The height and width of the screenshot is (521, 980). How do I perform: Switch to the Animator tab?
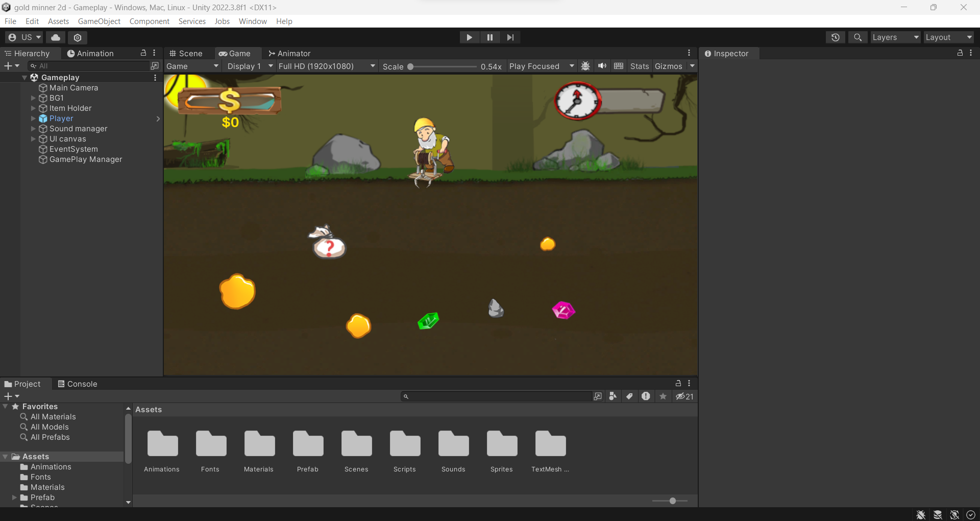tap(289, 53)
